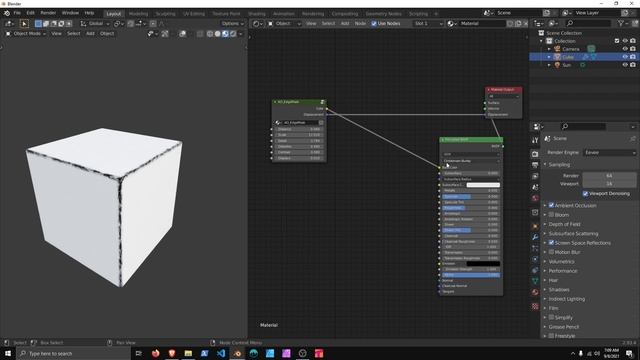This screenshot has height=360, width=640.
Task: Switch viewport to material preview shading
Action: tap(225, 34)
